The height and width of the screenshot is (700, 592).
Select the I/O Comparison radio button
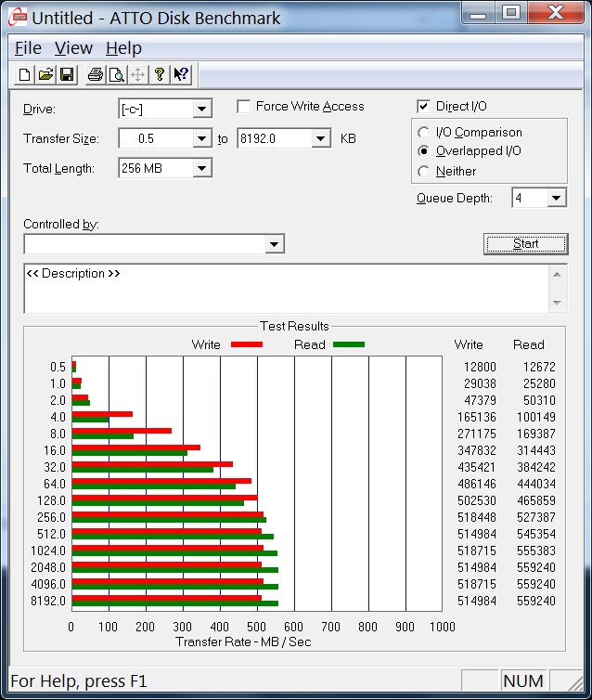point(423,133)
